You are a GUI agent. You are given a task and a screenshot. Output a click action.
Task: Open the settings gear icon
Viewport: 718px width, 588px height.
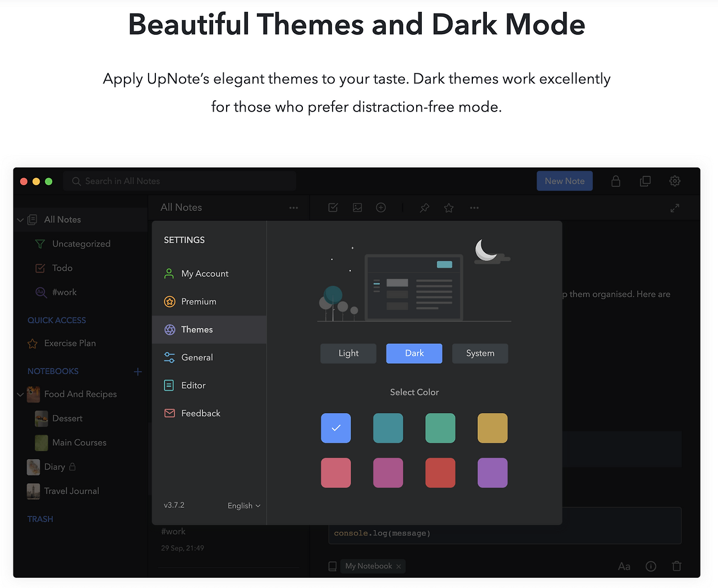click(x=675, y=181)
